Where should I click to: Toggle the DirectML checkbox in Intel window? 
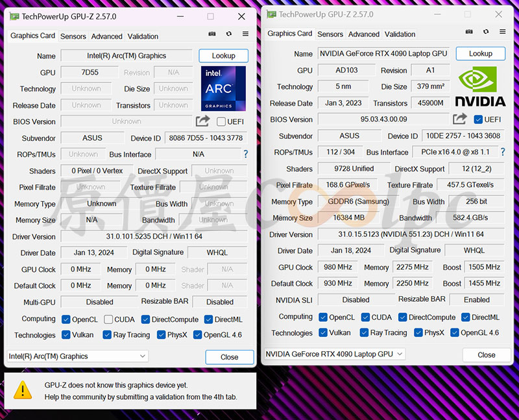coord(208,319)
